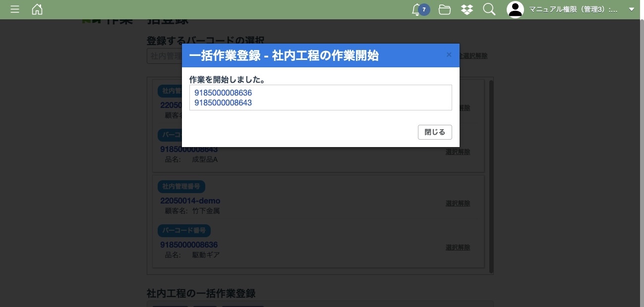Click the Dropbox icon
Viewport: 644px width, 307px height.
467,9
